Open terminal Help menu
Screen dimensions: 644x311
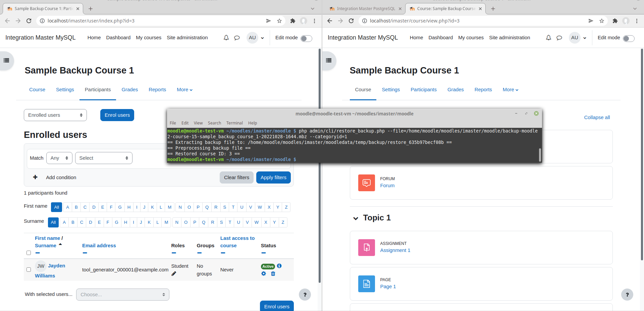[x=253, y=123]
